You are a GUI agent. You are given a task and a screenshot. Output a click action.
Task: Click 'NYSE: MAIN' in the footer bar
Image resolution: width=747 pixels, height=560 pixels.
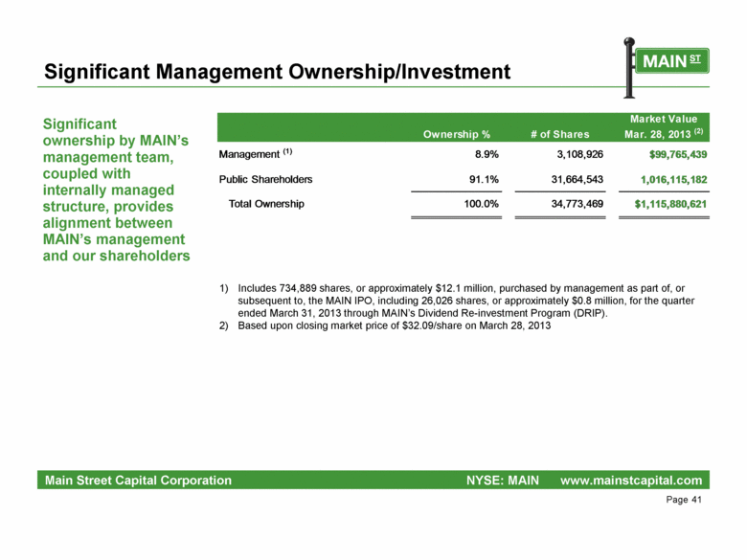tap(503, 480)
